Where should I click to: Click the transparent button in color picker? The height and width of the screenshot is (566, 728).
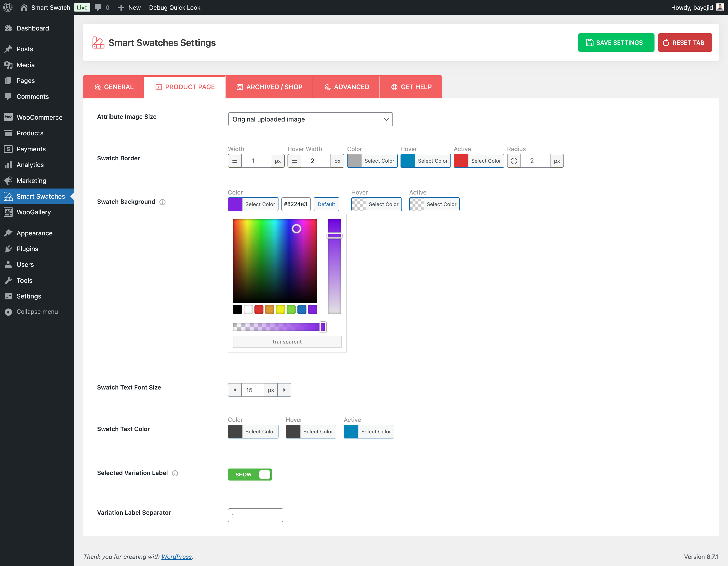(x=287, y=342)
